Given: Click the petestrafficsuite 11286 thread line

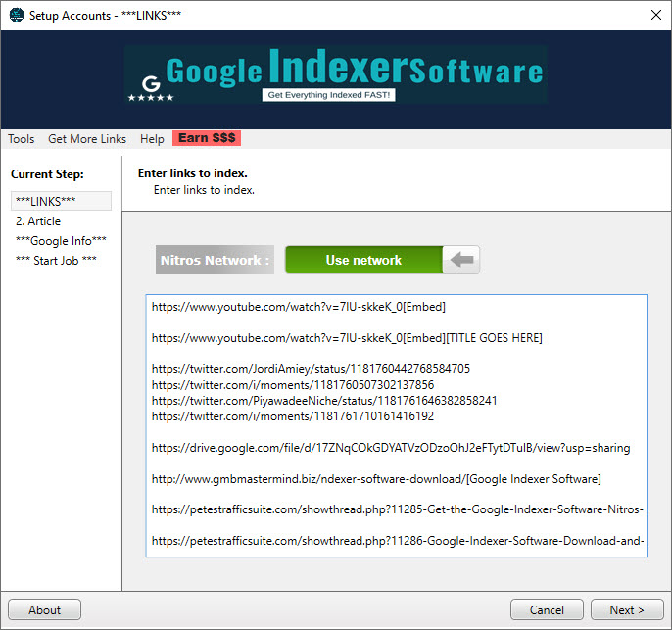Looking at the screenshot, I should click(398, 541).
